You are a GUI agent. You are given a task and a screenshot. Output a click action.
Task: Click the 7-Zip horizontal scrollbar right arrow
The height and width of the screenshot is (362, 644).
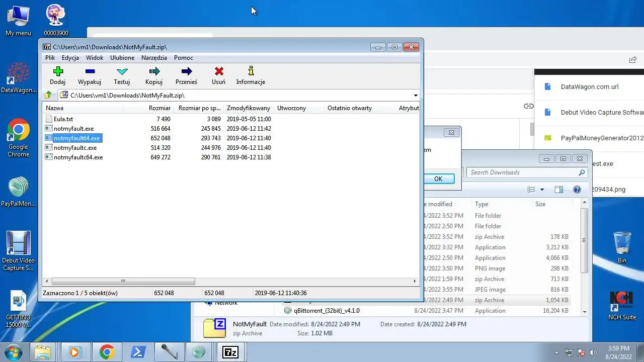415,282
